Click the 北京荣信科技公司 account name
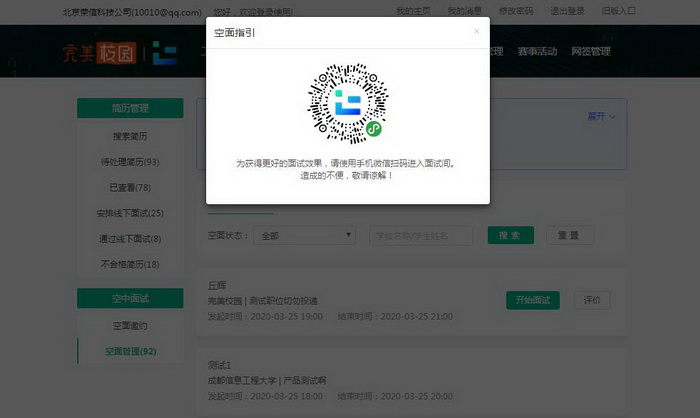This screenshot has height=418, width=700. pyautogui.click(x=132, y=13)
